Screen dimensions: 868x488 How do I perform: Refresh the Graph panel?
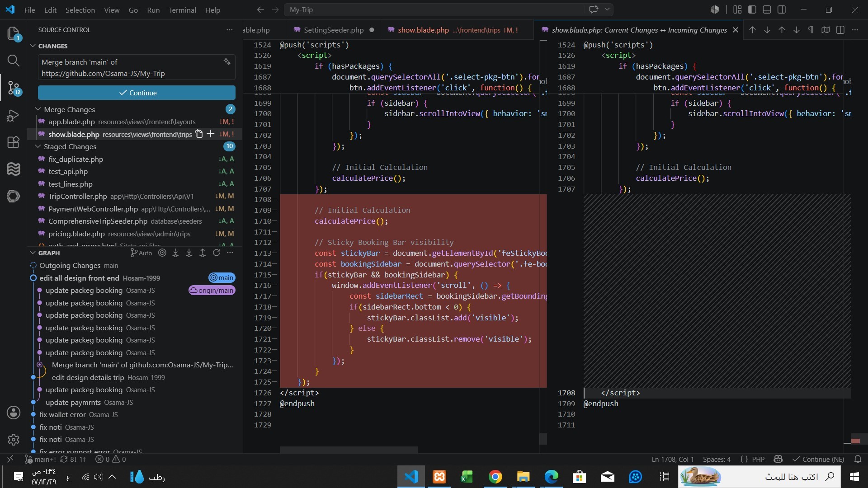click(x=217, y=253)
